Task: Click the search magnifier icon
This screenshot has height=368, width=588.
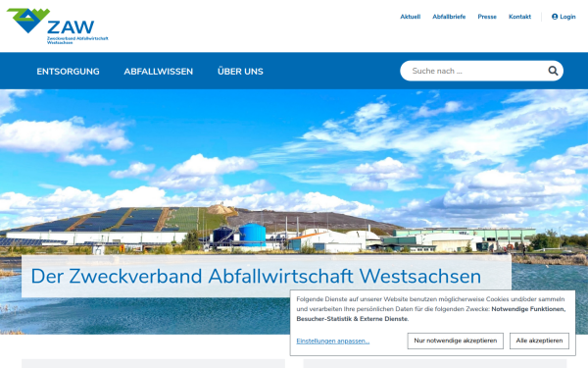Action: (553, 71)
